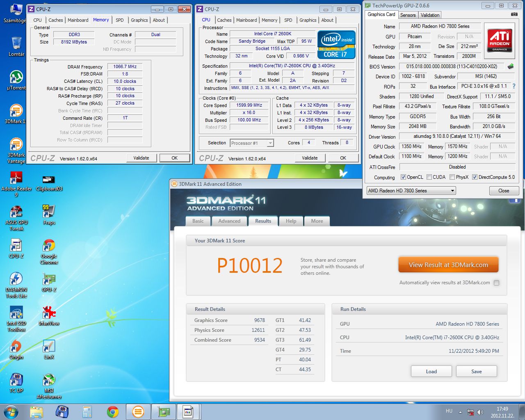Open the Origin desktop shortcut

pos(16,349)
